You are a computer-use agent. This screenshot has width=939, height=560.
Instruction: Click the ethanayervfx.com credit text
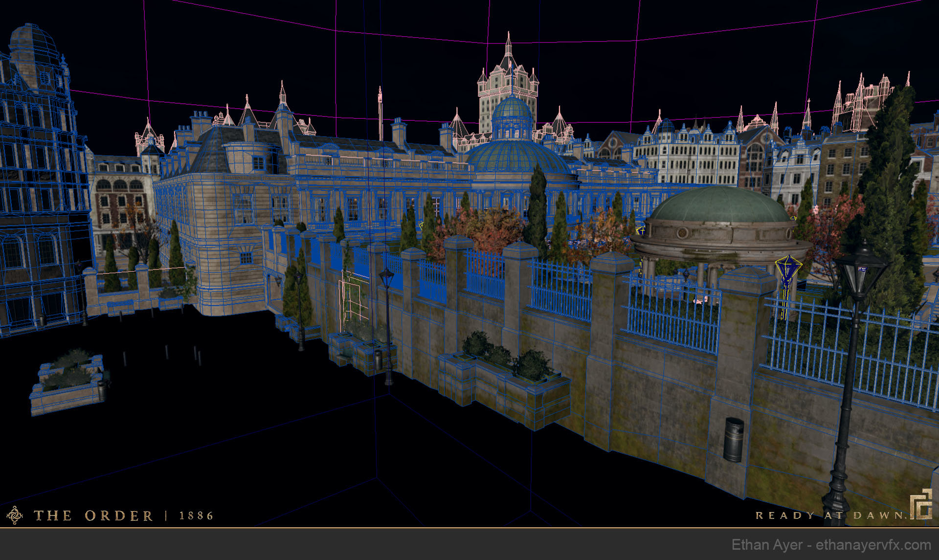(x=873, y=545)
